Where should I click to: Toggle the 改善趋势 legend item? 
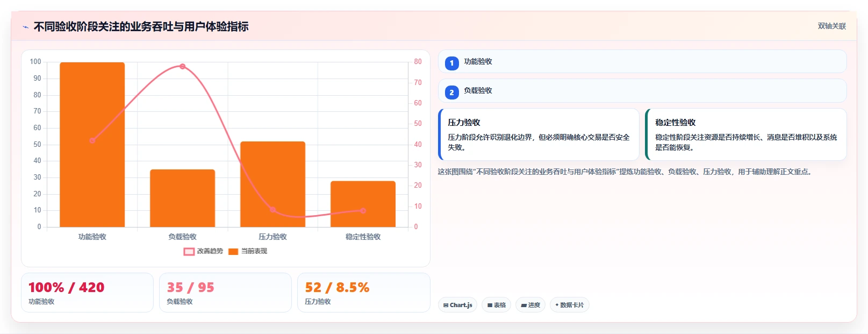click(x=203, y=251)
